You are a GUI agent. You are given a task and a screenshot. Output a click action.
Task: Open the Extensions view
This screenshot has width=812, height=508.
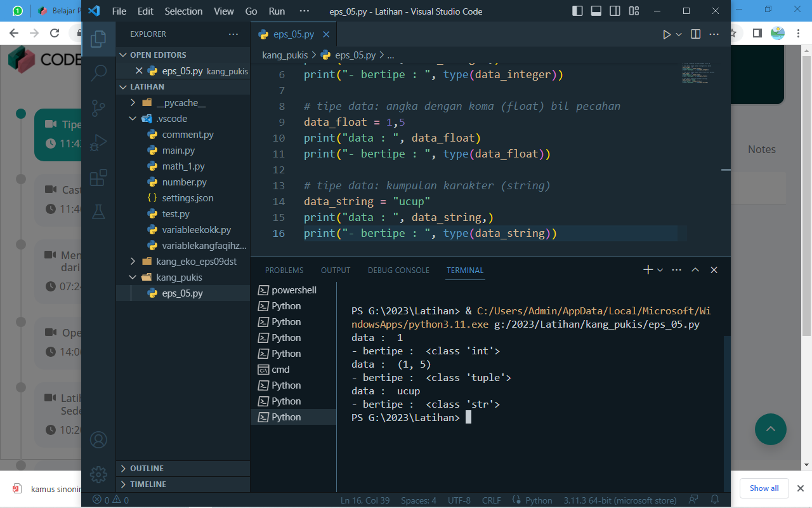[98, 178]
